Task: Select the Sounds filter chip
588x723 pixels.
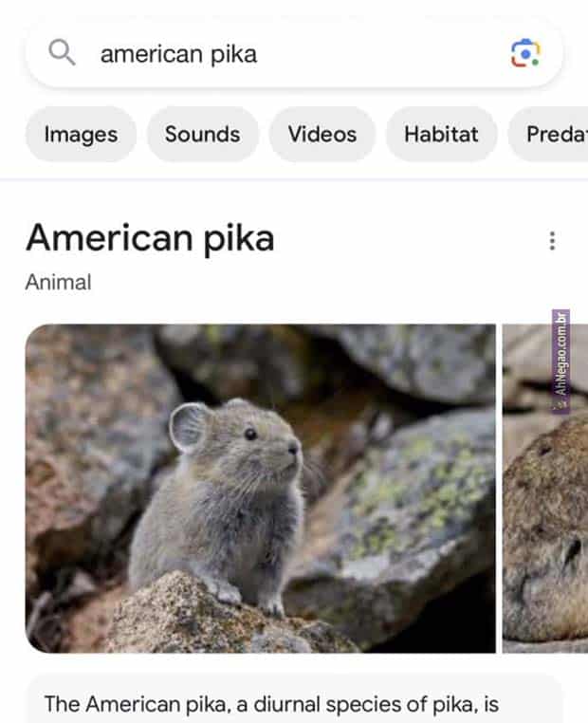Action: [x=203, y=134]
